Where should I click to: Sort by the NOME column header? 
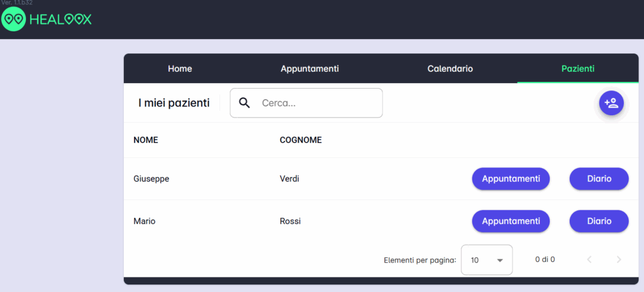tap(146, 140)
